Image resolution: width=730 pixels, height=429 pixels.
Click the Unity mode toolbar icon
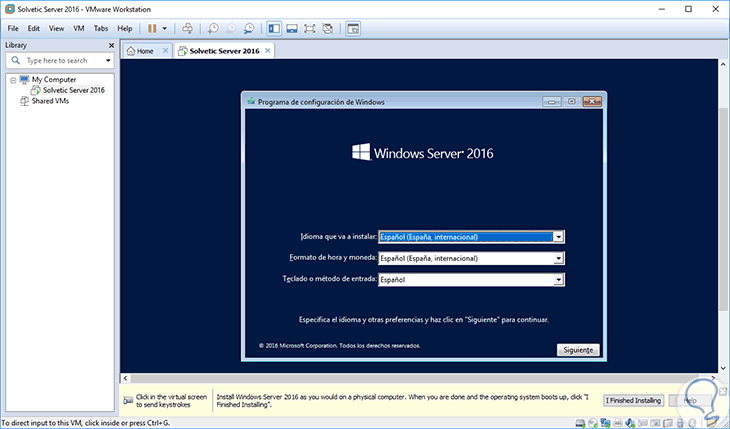click(328, 28)
